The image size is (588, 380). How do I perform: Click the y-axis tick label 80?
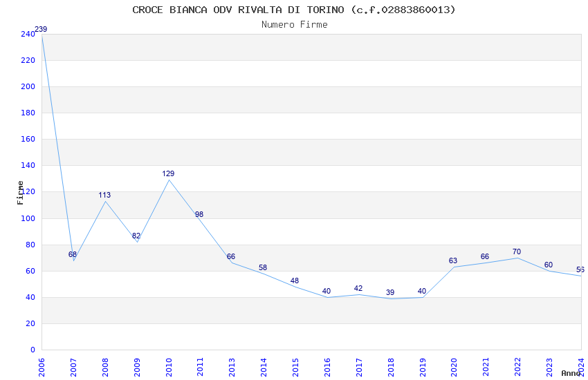[30, 245]
